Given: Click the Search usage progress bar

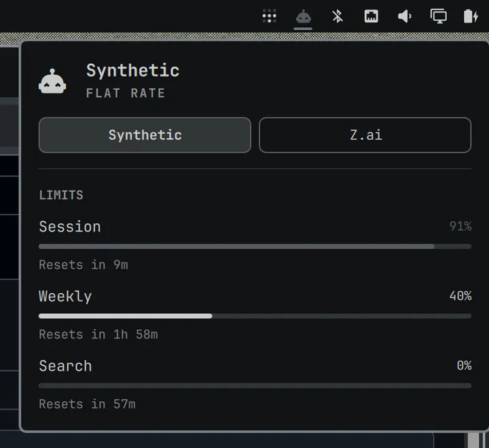Looking at the screenshot, I should pos(255,386).
